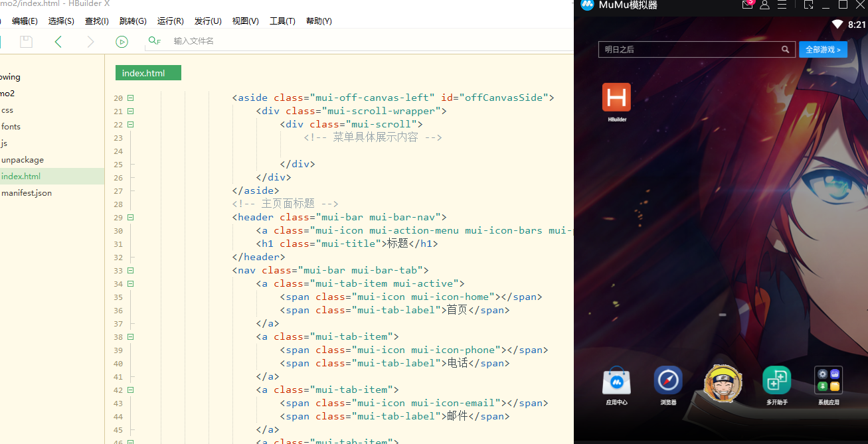Click the 邮件 label text in code

click(x=457, y=416)
